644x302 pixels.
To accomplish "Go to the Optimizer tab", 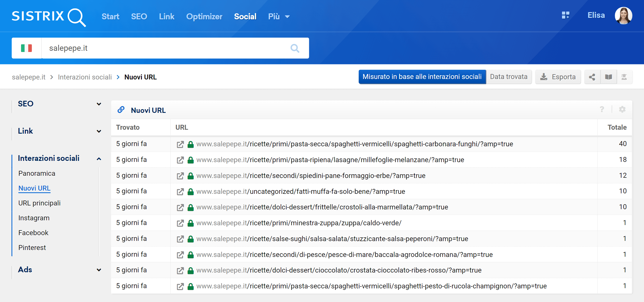I will point(204,17).
